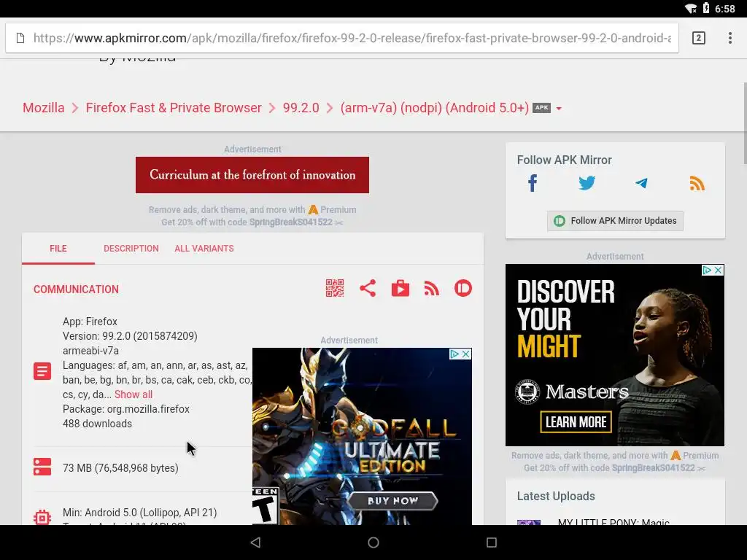The height and width of the screenshot is (560, 747).
Task: Go to Firefox Fast & Private Browser breadcrumb
Action: click(174, 108)
